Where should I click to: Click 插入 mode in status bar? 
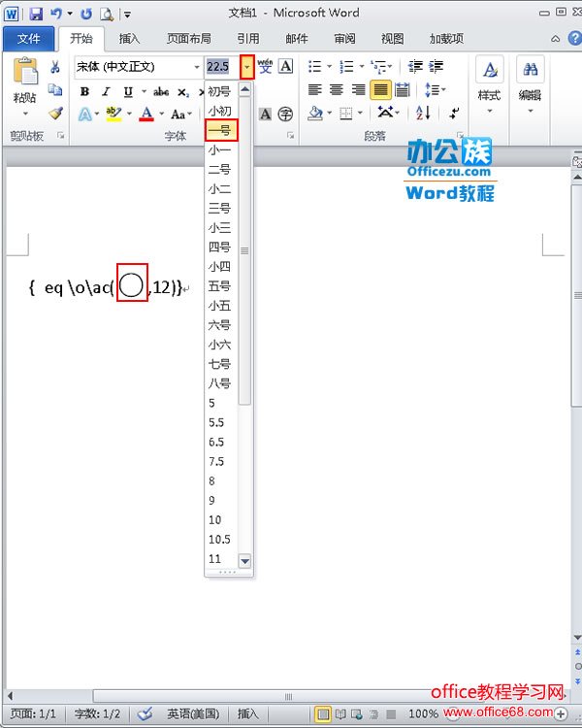(248, 713)
